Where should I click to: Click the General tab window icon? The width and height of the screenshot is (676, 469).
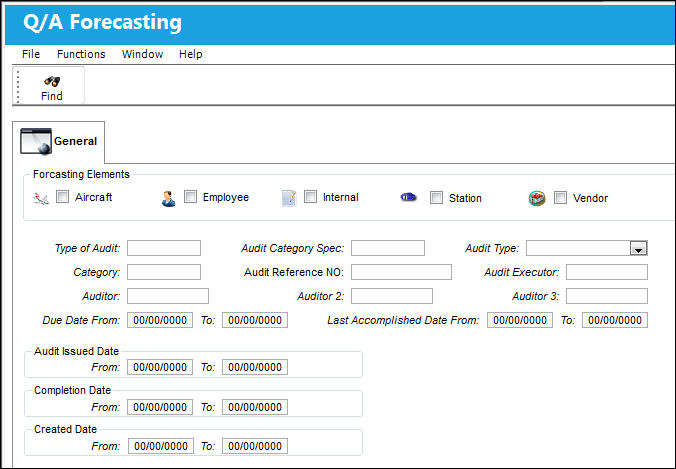point(36,141)
